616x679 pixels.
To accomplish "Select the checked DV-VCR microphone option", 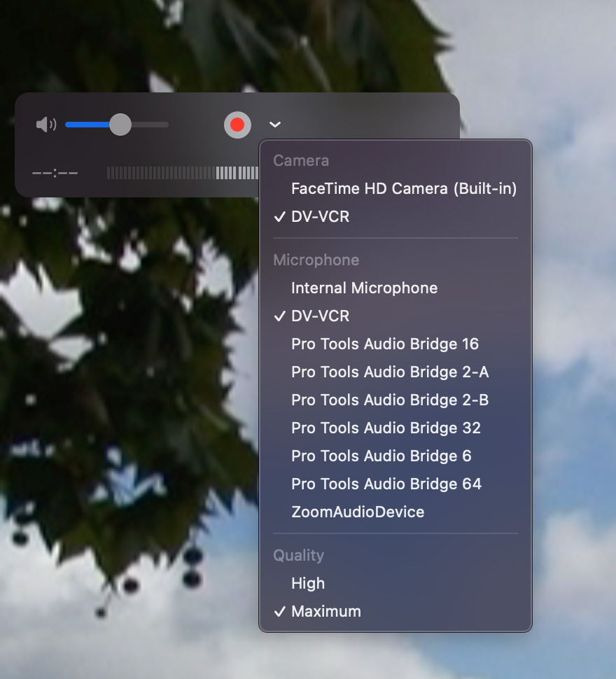I will (x=320, y=316).
